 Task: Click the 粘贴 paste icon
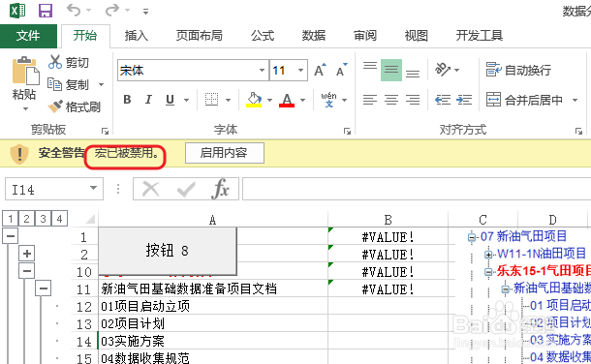(x=25, y=71)
